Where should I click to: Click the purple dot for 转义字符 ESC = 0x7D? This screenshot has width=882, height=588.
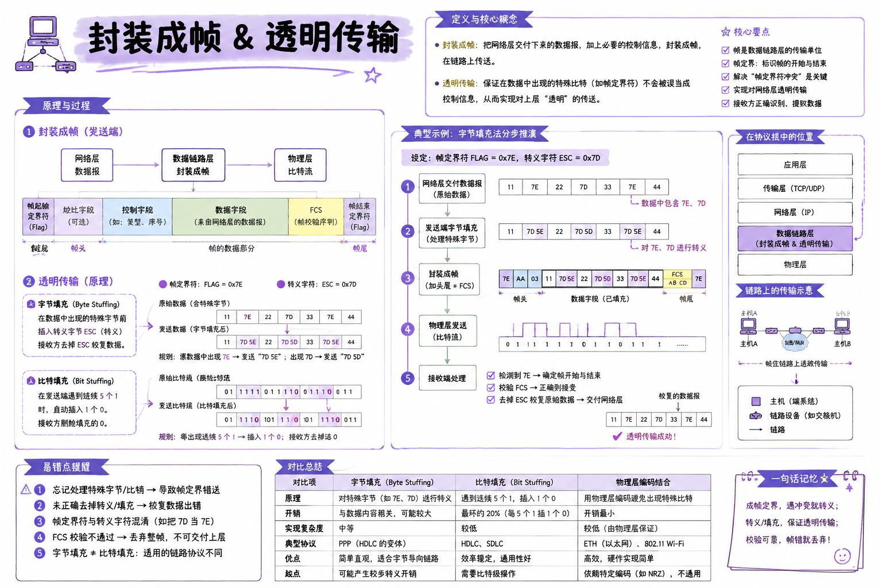coord(281,284)
